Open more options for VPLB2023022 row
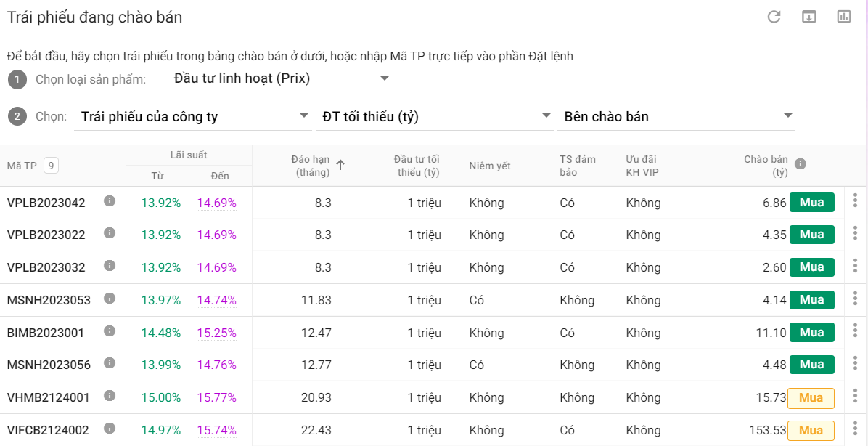Viewport: 868px width, 446px height. (x=855, y=233)
